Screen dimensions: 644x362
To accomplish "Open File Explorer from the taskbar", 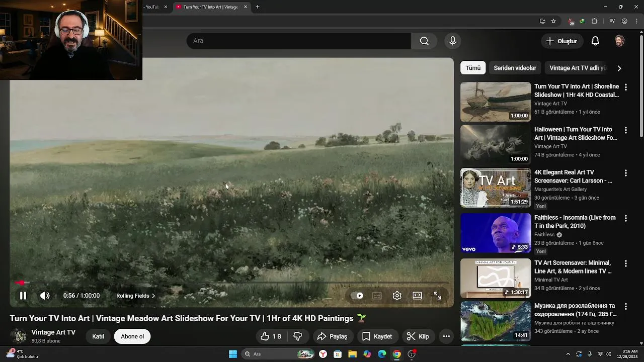I will pos(352,354).
